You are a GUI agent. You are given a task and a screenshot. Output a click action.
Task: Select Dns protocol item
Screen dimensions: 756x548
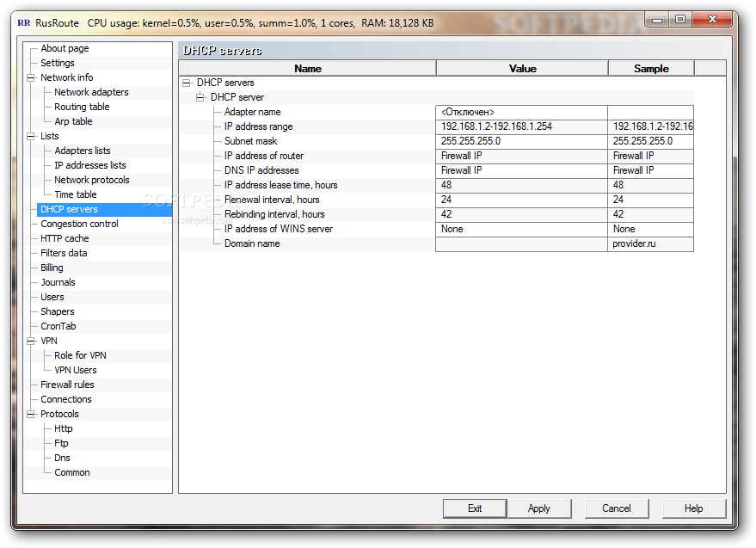(x=62, y=459)
